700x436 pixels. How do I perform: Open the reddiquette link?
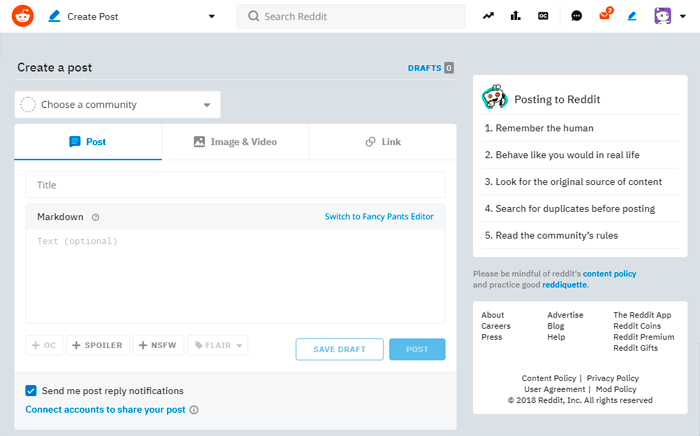point(564,285)
